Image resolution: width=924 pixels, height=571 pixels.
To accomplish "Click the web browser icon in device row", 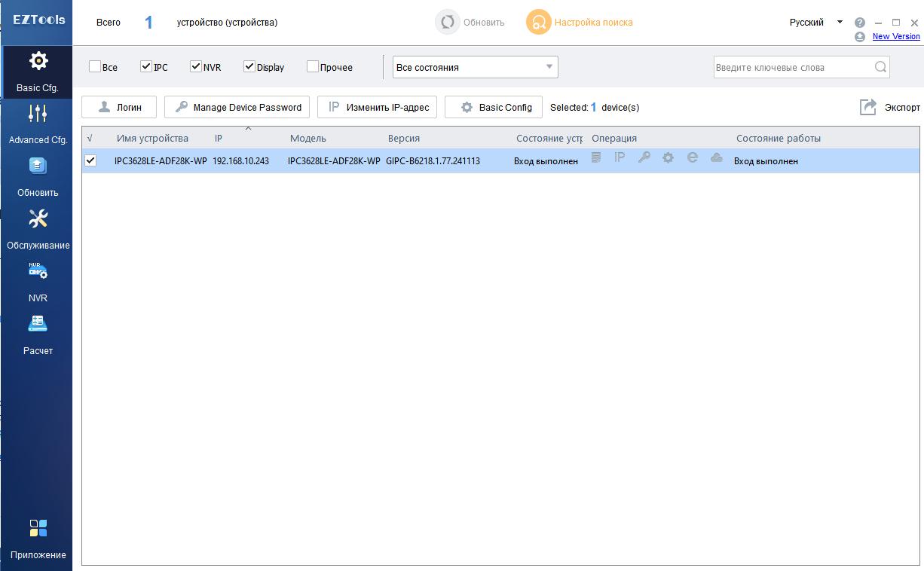I will 692,158.
